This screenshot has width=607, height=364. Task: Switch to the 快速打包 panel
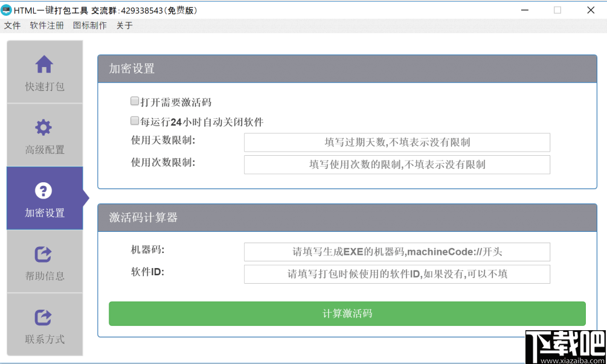45,86
